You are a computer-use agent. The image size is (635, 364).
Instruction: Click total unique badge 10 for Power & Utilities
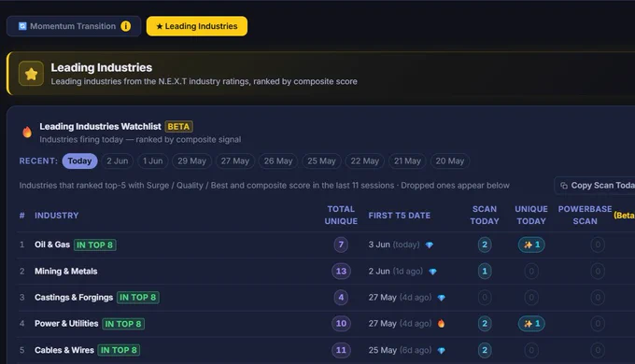coord(341,324)
